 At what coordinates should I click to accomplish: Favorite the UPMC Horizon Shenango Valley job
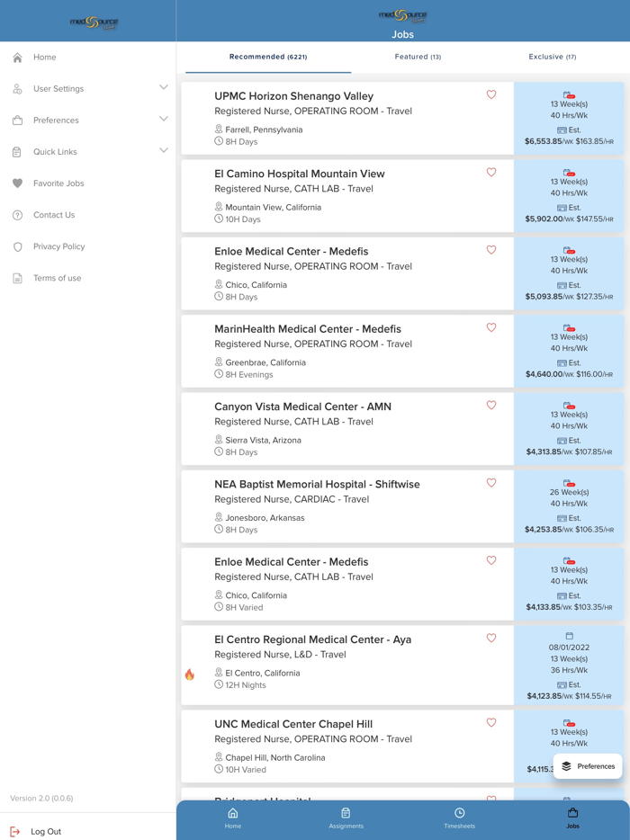[491, 94]
